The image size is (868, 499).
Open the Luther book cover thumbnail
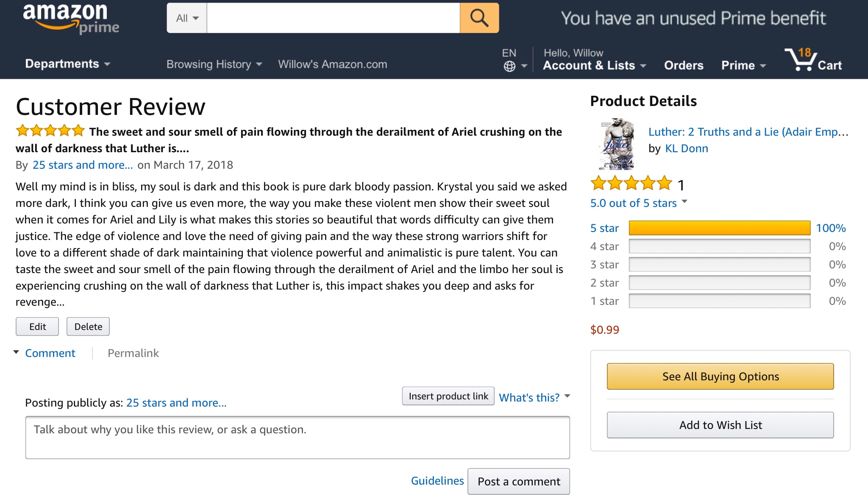617,144
